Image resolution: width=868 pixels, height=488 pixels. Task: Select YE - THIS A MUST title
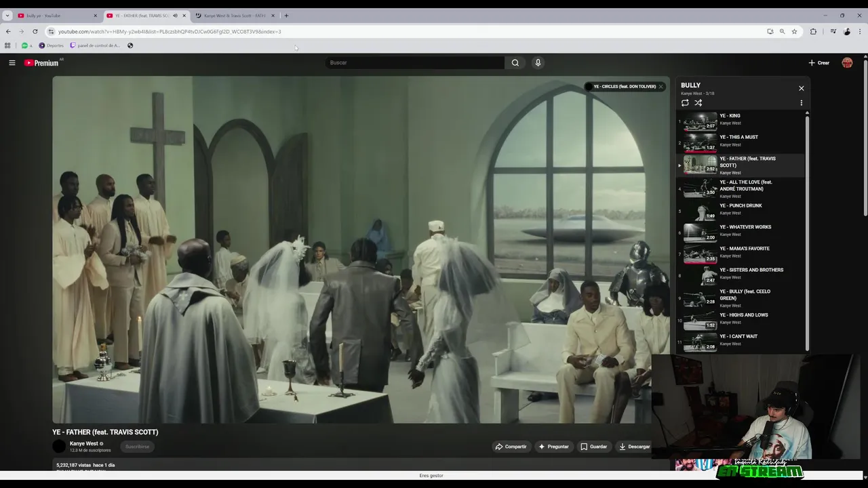tap(738, 137)
